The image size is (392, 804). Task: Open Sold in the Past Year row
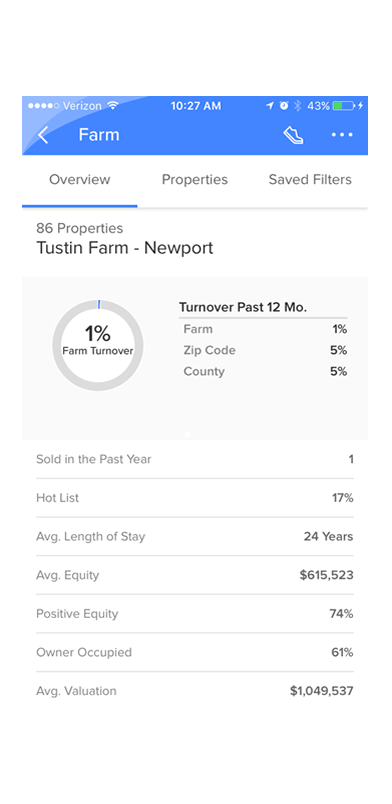click(195, 459)
